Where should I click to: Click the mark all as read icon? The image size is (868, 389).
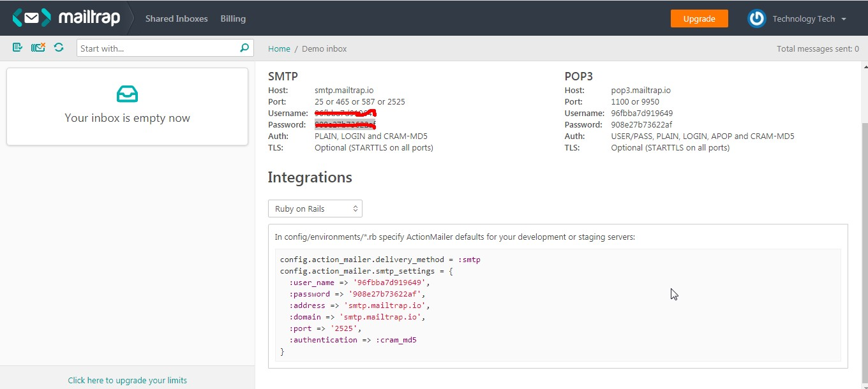pos(17,47)
